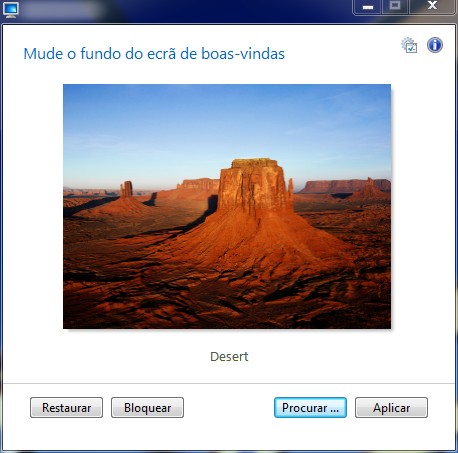Select the Desert preview image
458x453 pixels.
pyautogui.click(x=227, y=206)
